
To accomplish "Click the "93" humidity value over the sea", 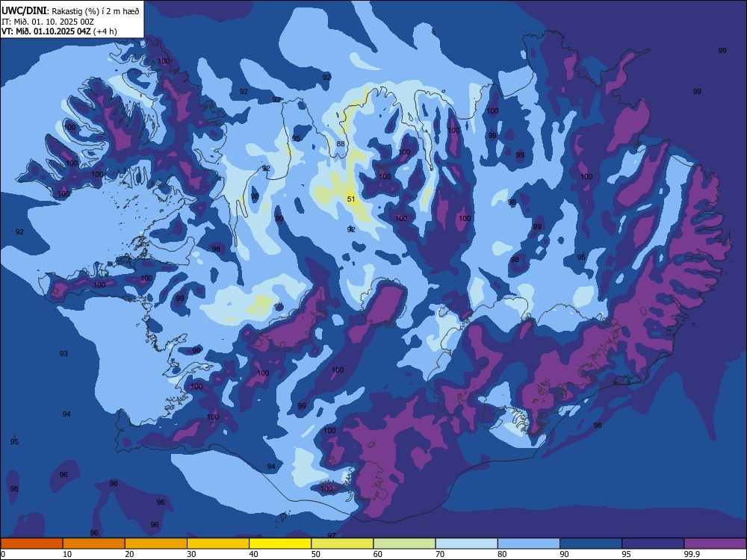I will (x=63, y=353).
